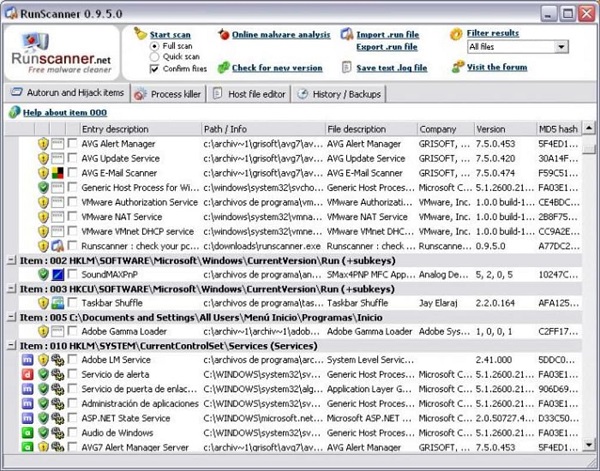Image resolution: width=600 pixels, height=471 pixels.
Task: Open the All files filter dropdown
Action: click(561, 47)
